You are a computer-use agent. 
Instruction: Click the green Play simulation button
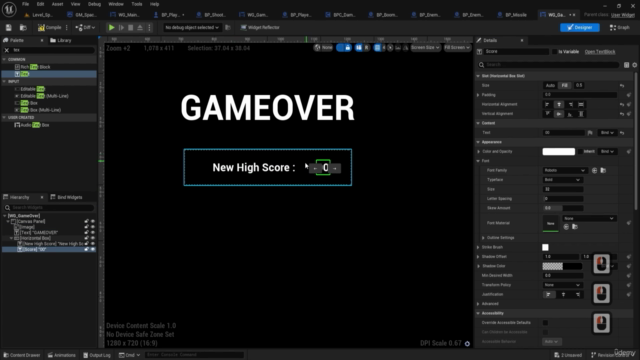pos(111,27)
